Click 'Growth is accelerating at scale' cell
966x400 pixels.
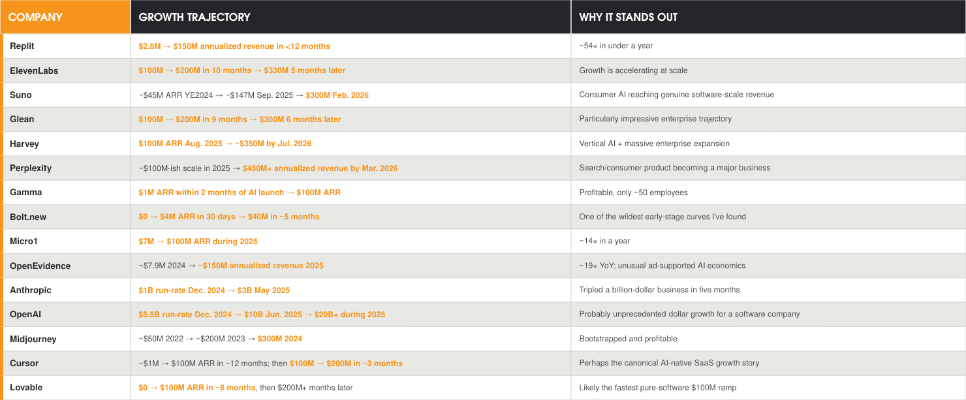pyautogui.click(x=768, y=71)
